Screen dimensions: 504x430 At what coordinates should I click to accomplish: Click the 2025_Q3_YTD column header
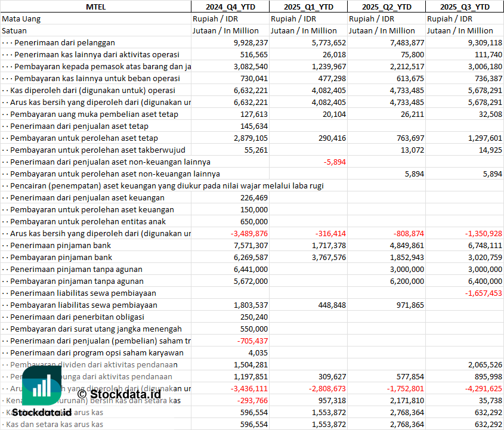click(465, 7)
